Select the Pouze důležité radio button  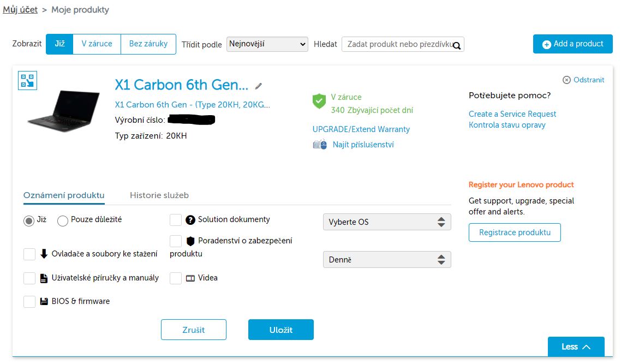(63, 220)
